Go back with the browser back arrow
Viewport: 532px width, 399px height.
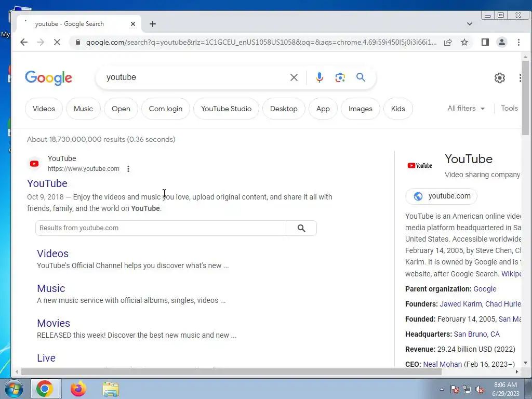(x=24, y=42)
